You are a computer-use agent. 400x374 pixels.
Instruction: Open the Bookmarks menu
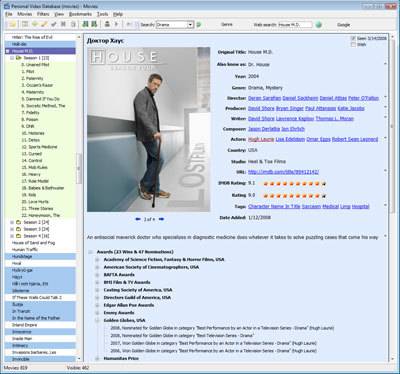pyautogui.click(x=80, y=14)
